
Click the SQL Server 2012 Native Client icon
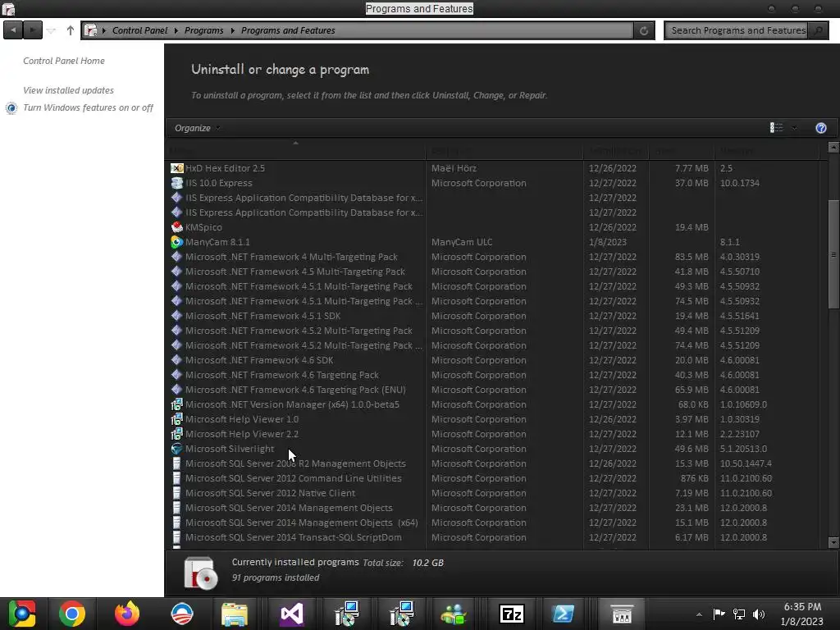[x=177, y=493]
